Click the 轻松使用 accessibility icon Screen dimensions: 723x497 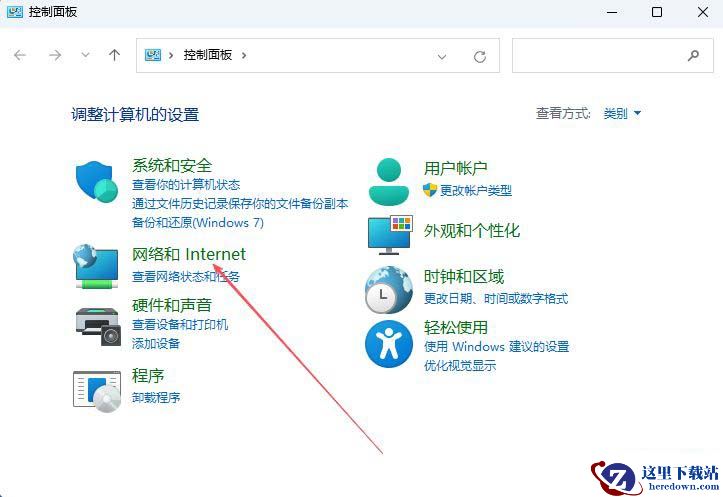coord(389,343)
